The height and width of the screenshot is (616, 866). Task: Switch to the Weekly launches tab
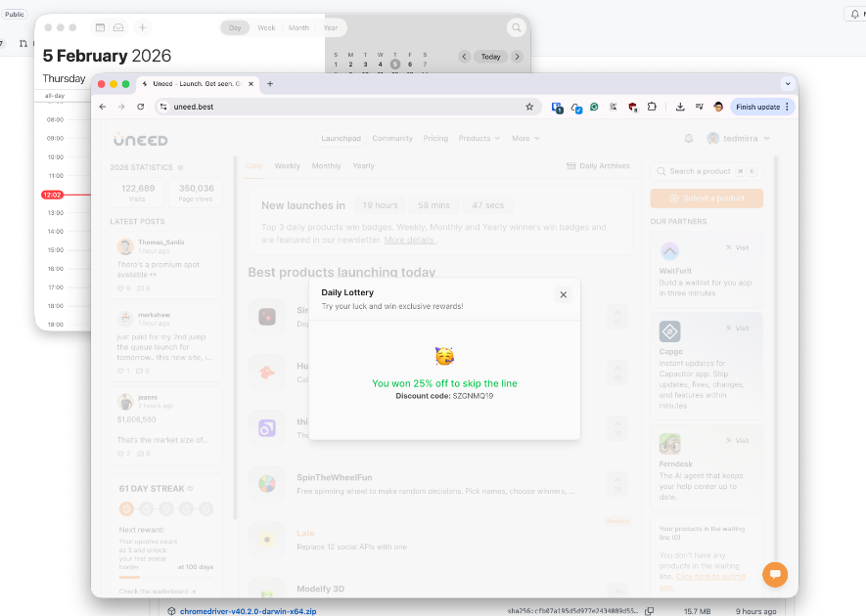(x=287, y=166)
